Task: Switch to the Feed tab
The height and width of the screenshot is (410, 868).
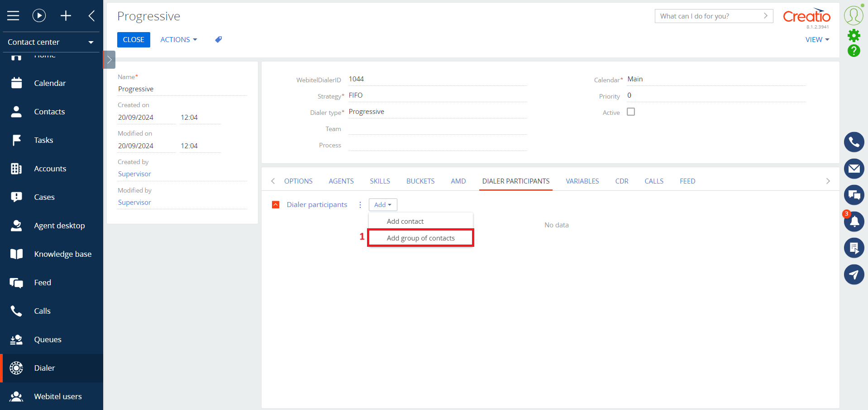Action: [x=687, y=181]
